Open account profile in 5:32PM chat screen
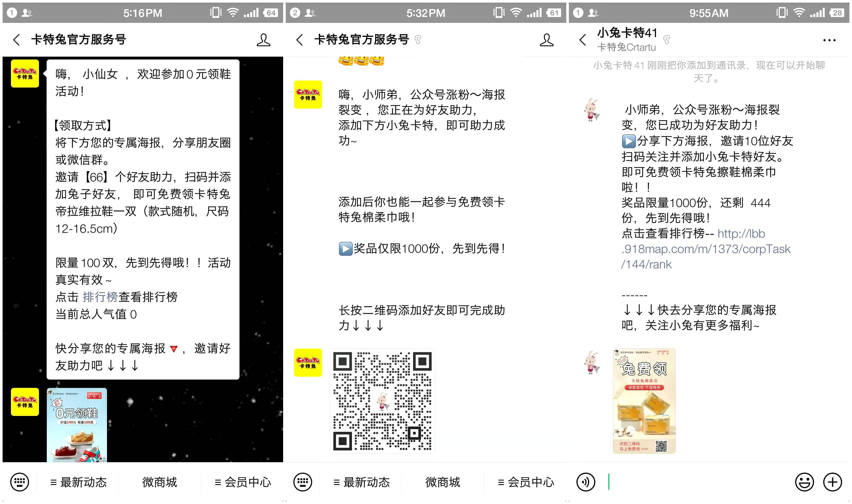 547,40
